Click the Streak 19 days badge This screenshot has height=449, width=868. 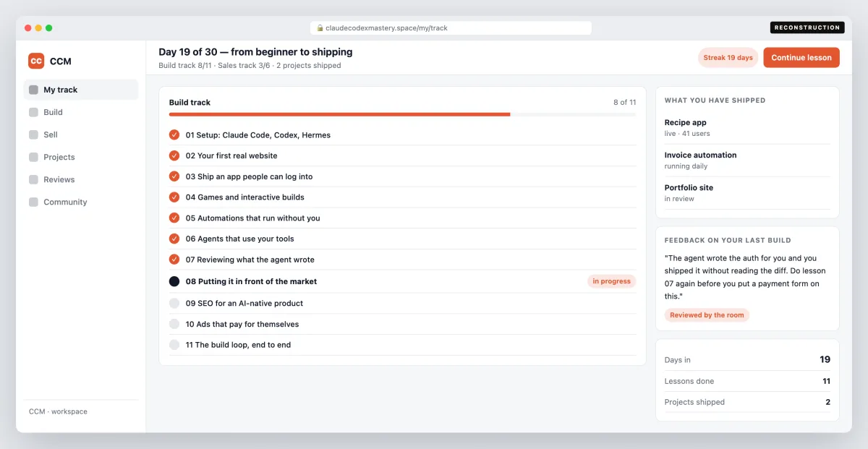728,58
